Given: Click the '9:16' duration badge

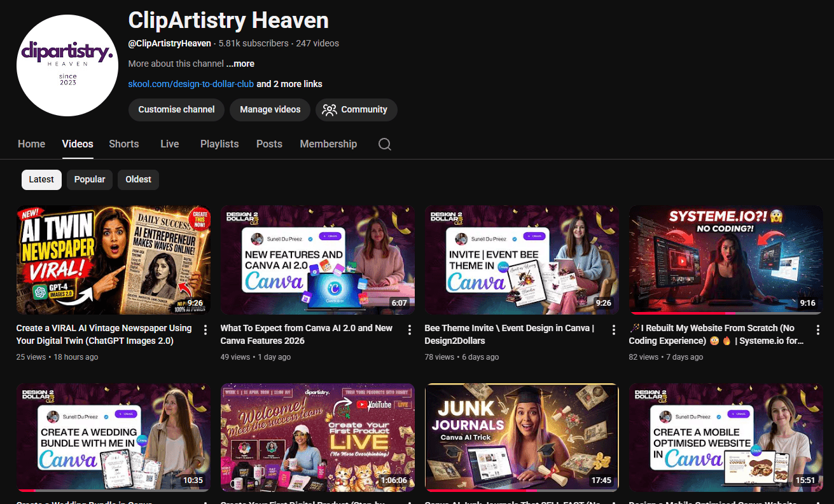Looking at the screenshot, I should tap(808, 303).
